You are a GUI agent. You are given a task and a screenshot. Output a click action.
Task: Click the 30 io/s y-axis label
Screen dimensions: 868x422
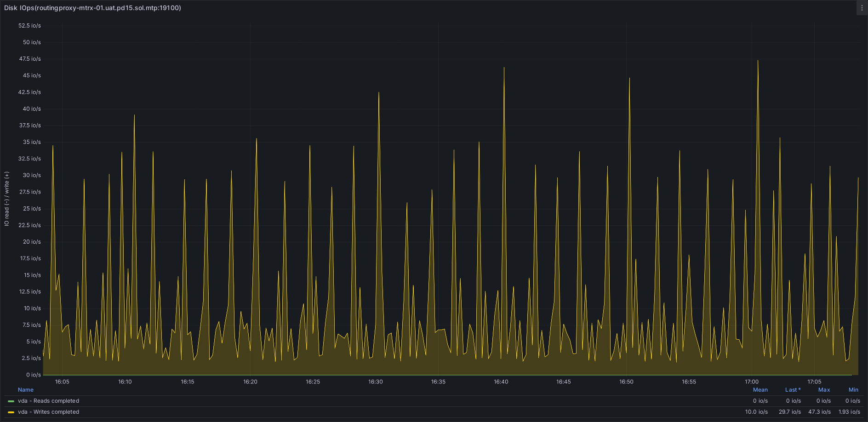click(32, 175)
